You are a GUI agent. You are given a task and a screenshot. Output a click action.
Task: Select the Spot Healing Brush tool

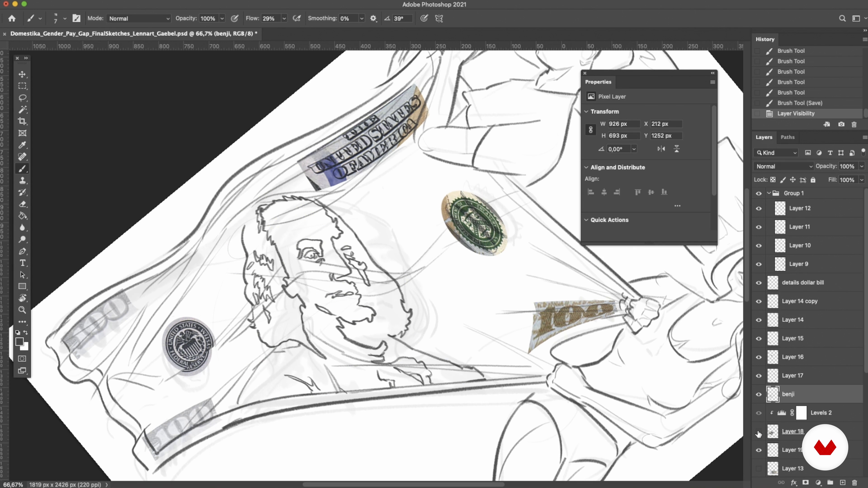22,157
